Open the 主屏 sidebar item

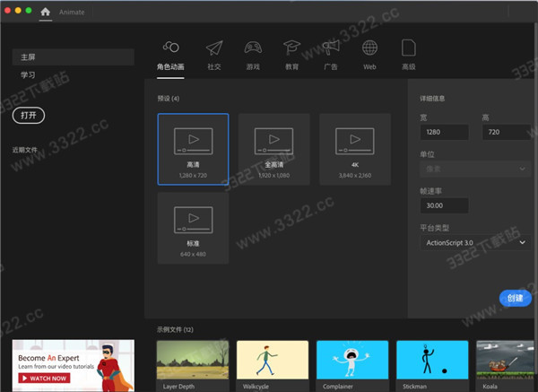pyautogui.click(x=74, y=57)
